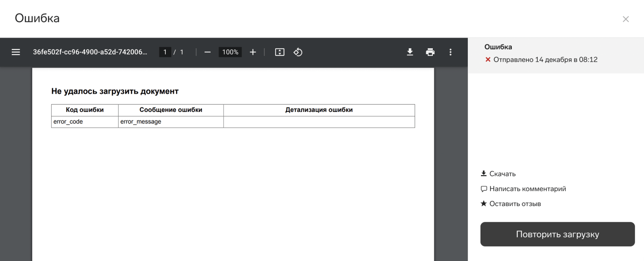Close the Ошибка dialog
Viewport: 644px width, 261px height.
(625, 19)
